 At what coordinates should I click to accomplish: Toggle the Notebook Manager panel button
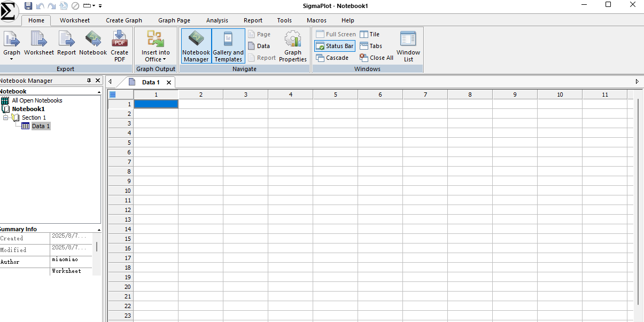pyautogui.click(x=196, y=46)
